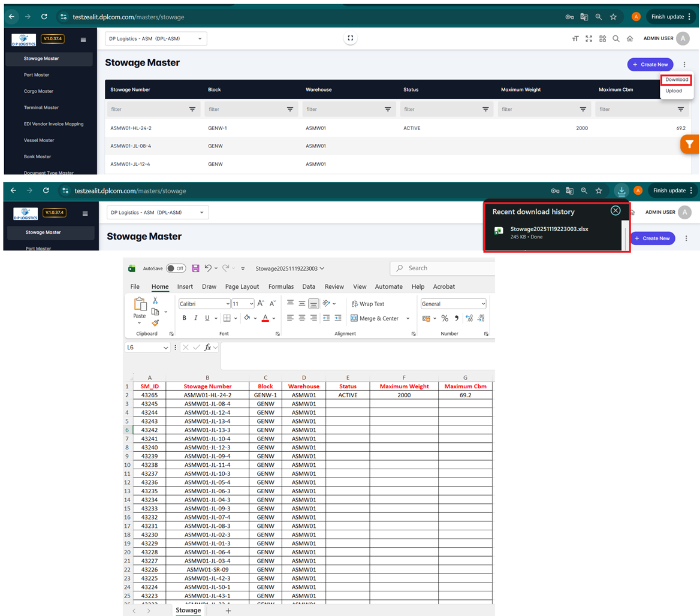Toggle Wrap Text in the Alignment group
This screenshot has width=700, height=616.
(x=367, y=304)
